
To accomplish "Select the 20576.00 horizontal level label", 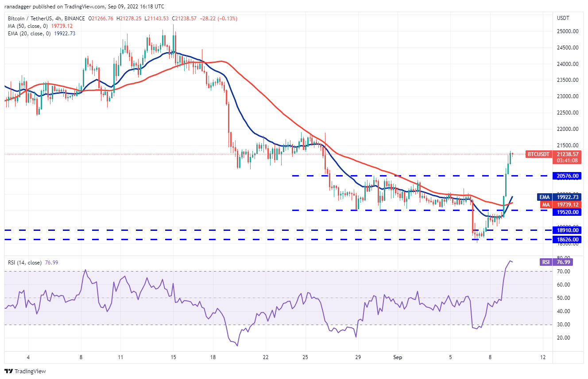I will [x=569, y=176].
